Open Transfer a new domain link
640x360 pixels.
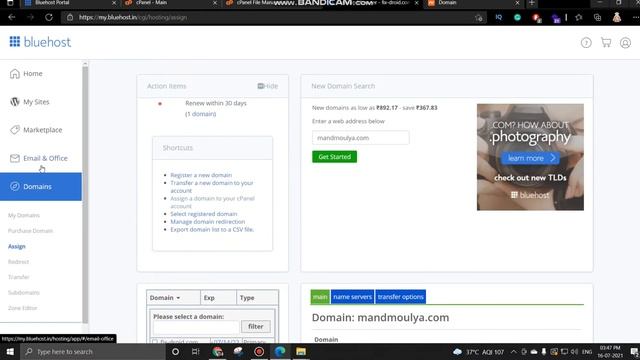click(212, 187)
